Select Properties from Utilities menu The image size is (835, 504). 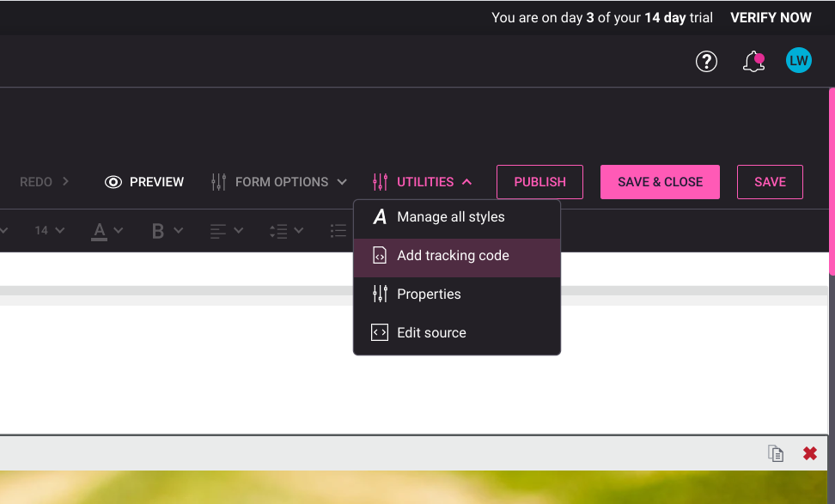point(457,295)
